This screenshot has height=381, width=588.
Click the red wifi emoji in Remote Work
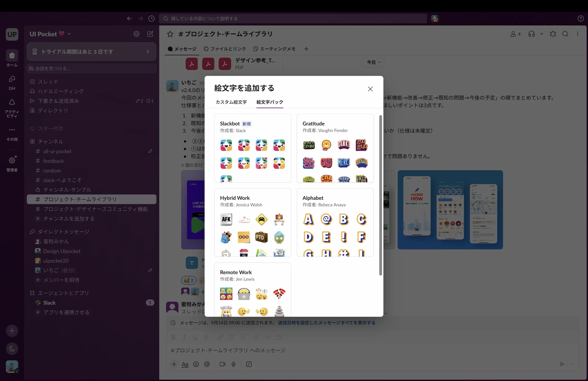tap(279, 294)
